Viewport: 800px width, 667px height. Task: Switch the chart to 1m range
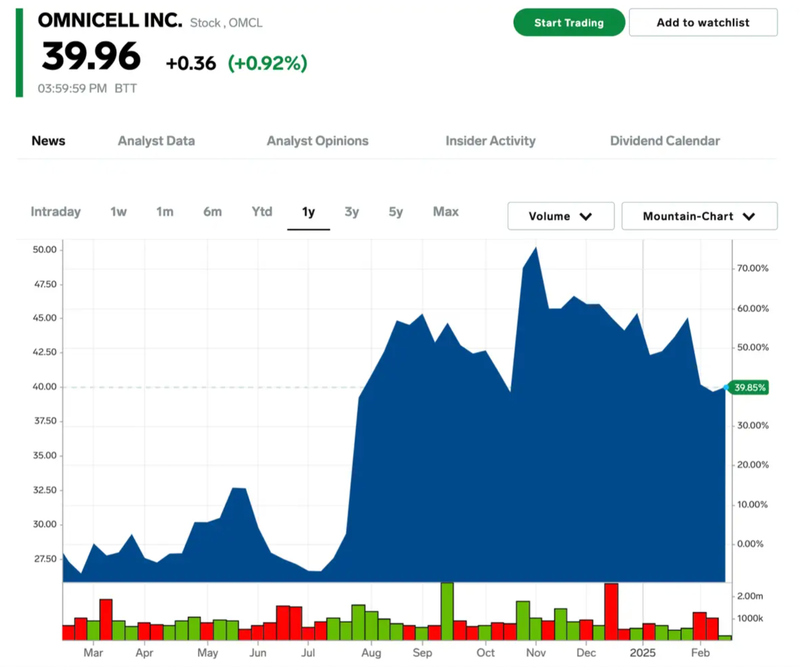pos(165,212)
